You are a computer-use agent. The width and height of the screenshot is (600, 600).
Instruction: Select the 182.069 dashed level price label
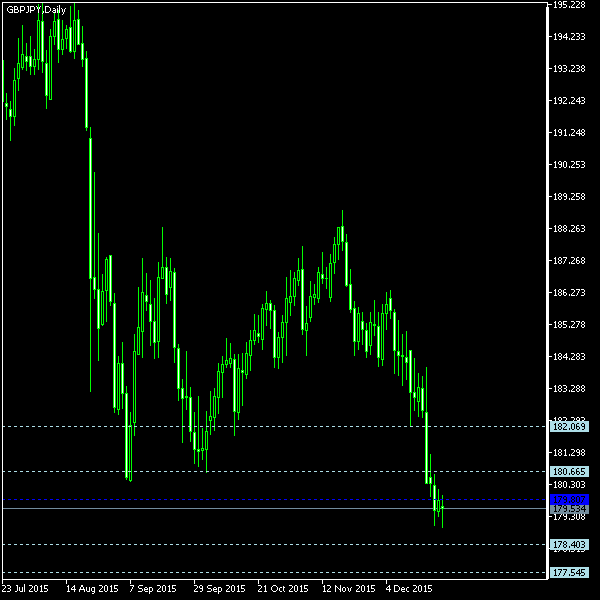point(569,426)
